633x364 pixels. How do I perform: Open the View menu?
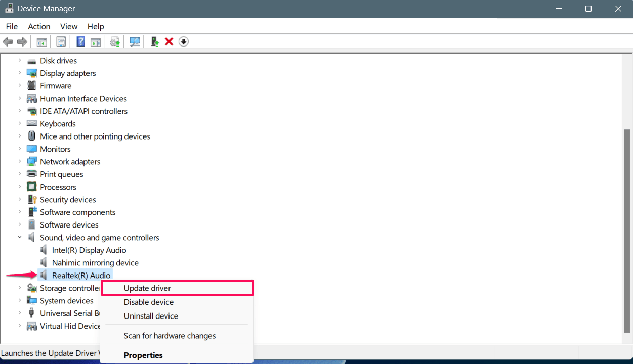tap(69, 26)
